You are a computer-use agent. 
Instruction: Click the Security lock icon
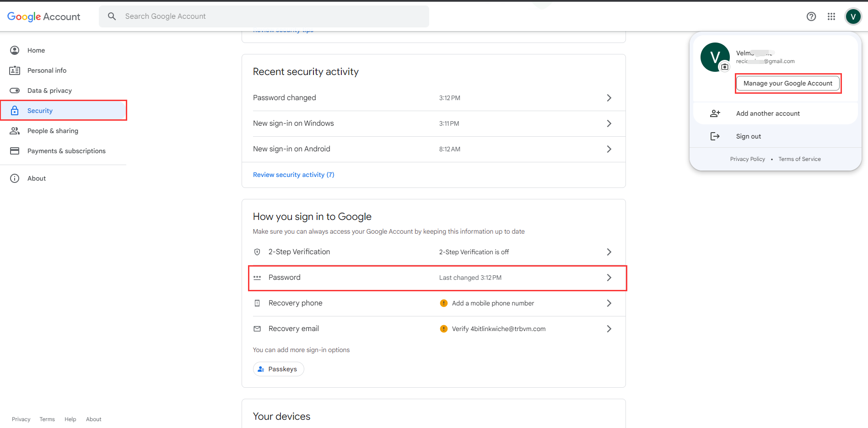click(15, 111)
